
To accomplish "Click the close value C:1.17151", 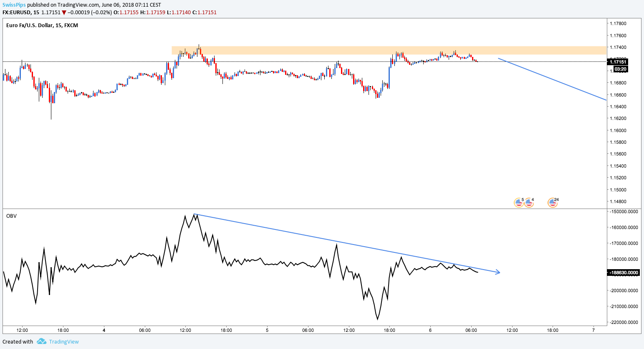I will click(205, 13).
